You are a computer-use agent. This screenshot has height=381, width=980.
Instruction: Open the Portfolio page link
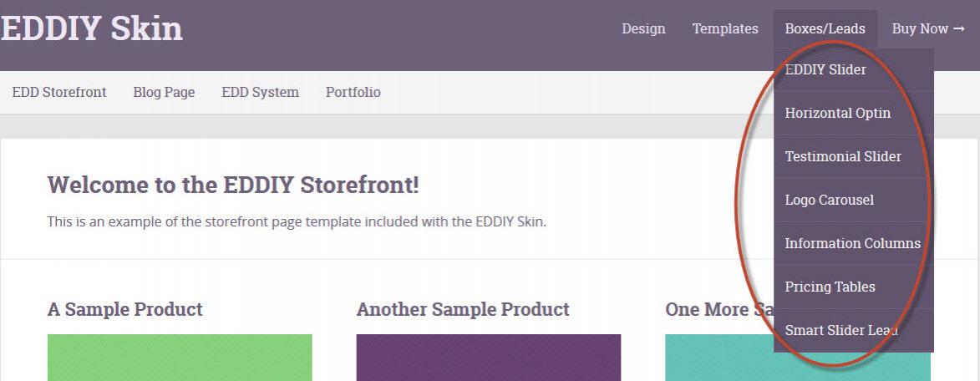(x=353, y=93)
